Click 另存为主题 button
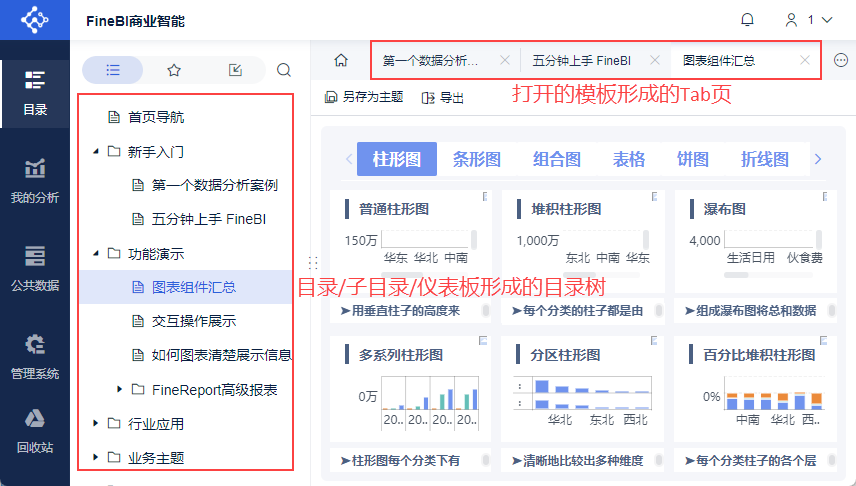Viewport: 856px width, 486px height. click(x=364, y=97)
